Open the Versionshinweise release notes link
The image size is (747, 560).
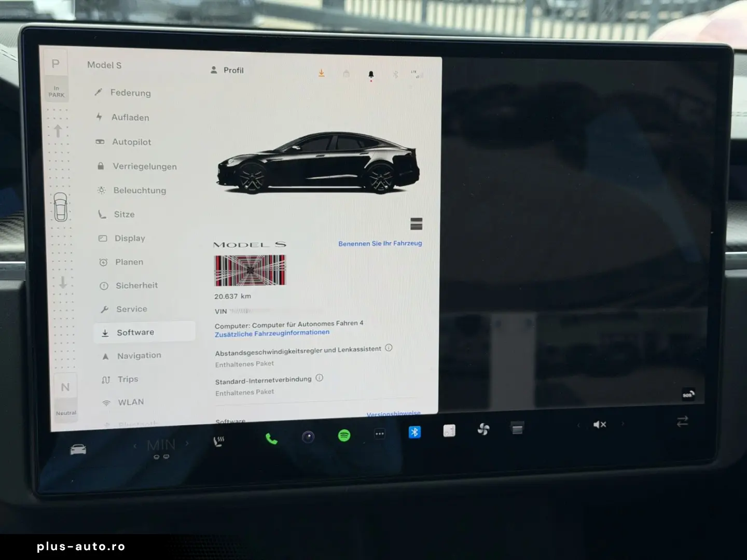point(394,414)
